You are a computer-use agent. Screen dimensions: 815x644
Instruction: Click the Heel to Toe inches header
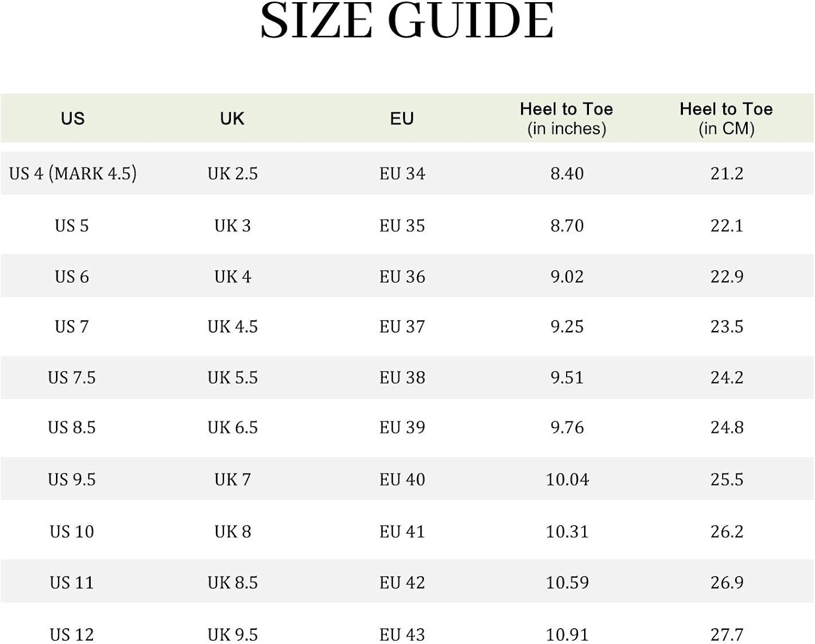[x=566, y=118]
